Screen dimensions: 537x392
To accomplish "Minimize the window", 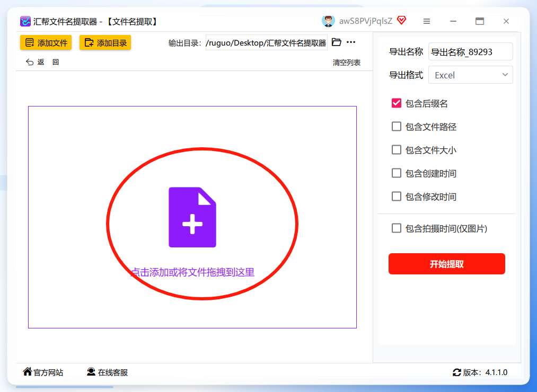I will pos(453,21).
